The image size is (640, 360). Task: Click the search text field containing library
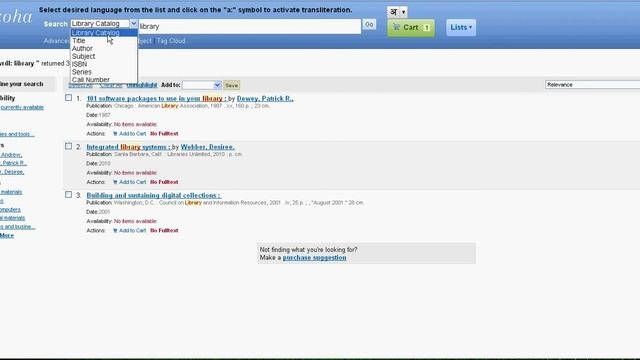pos(250,27)
